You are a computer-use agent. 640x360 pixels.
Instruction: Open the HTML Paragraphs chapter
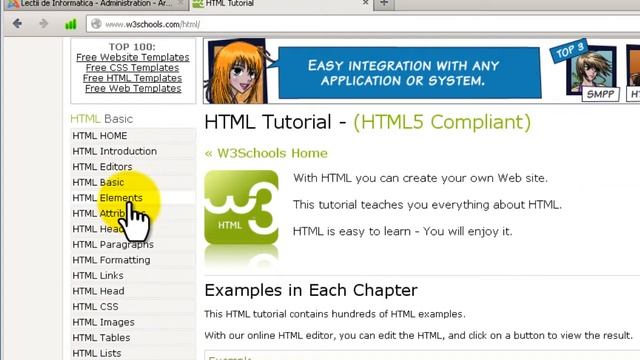click(x=133, y=244)
